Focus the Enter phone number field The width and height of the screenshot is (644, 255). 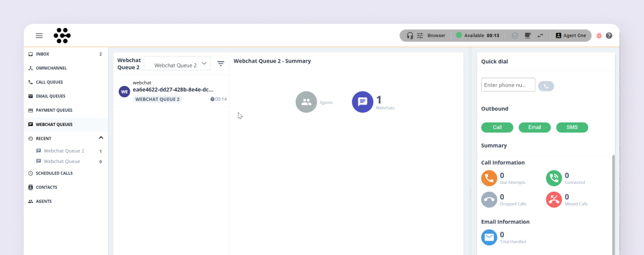507,85
